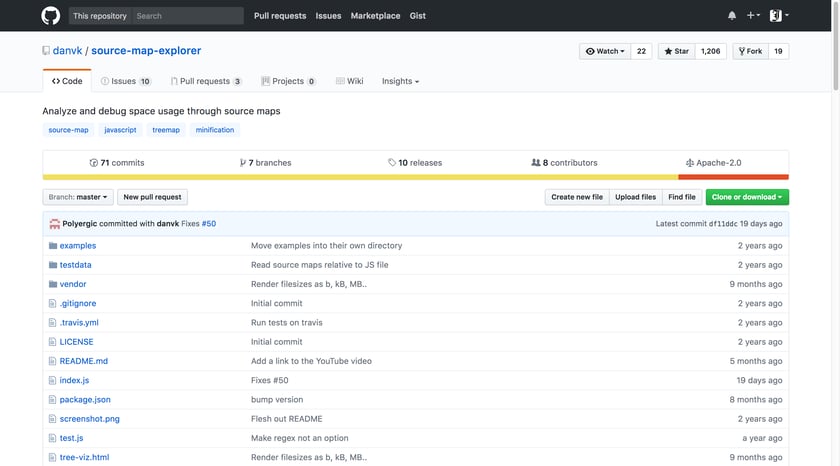The width and height of the screenshot is (840, 466).
Task: Click the repository book icon beside danvk
Action: [x=46, y=51]
